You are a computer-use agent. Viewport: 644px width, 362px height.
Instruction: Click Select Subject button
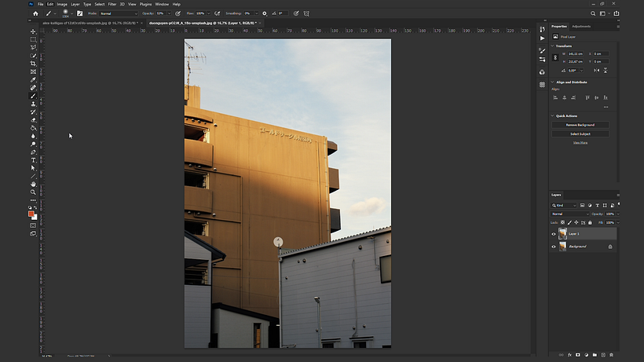(x=580, y=133)
